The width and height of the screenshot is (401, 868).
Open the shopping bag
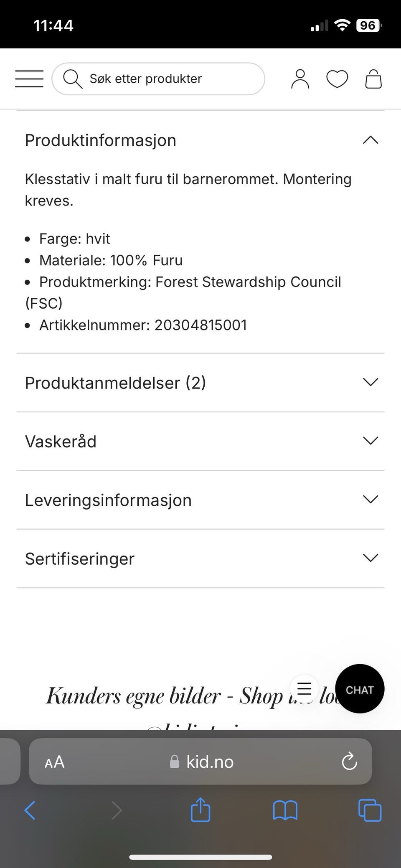pos(373,79)
